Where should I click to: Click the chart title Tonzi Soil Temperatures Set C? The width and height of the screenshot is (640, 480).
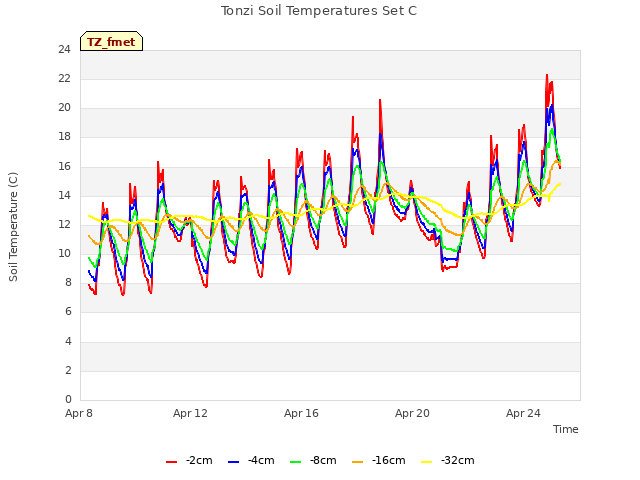click(319, 11)
